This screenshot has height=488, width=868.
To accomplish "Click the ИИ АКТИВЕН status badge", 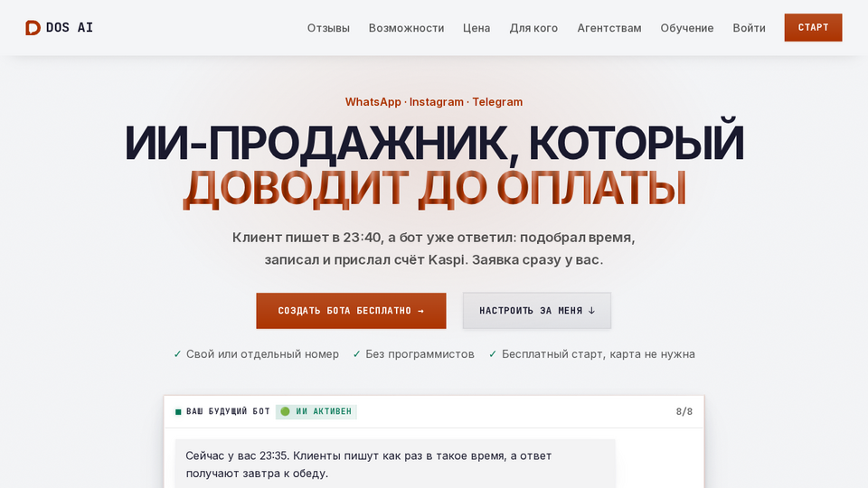I will click(316, 412).
